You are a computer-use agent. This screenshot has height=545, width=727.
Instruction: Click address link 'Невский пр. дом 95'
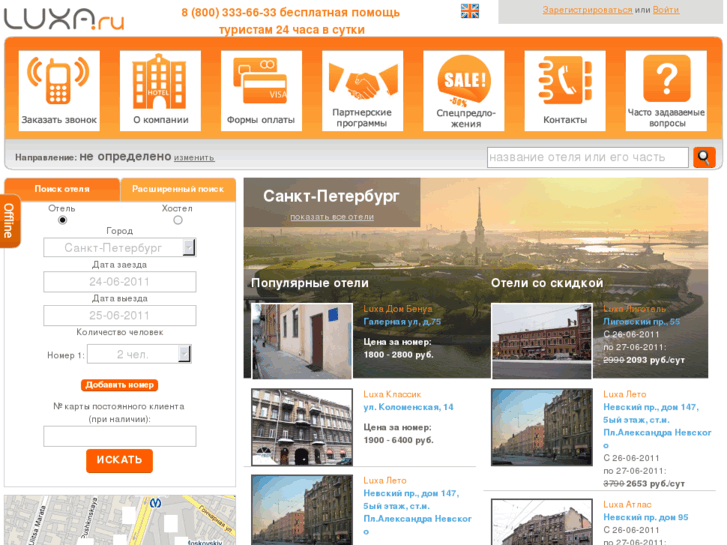point(645,517)
